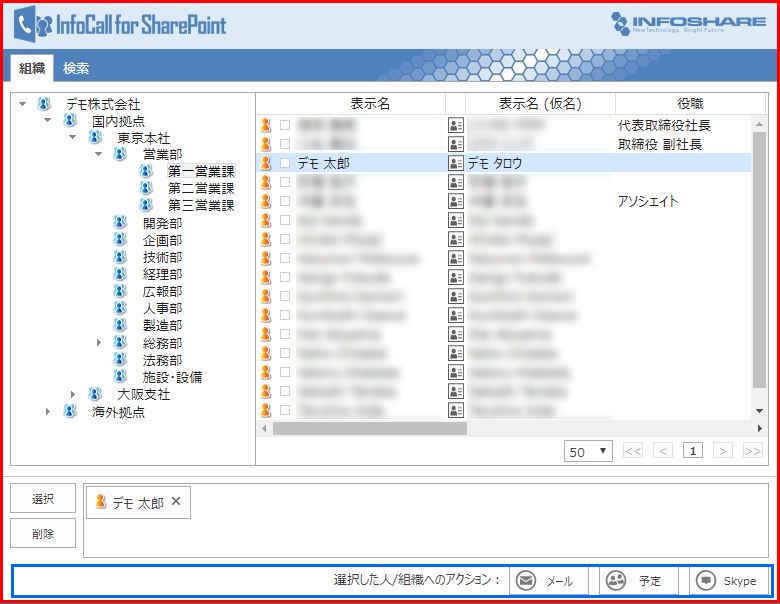Send mail via メール action
This screenshot has height=604, width=780.
click(x=548, y=581)
